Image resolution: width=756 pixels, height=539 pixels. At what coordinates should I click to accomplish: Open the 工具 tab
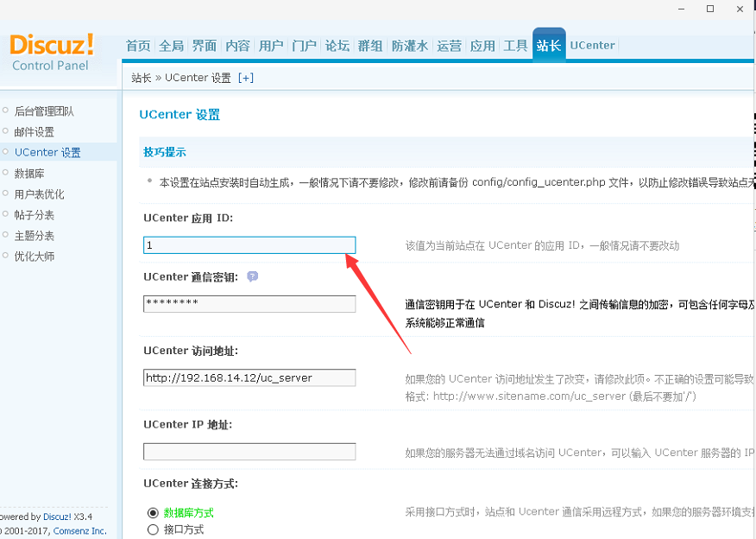515,46
